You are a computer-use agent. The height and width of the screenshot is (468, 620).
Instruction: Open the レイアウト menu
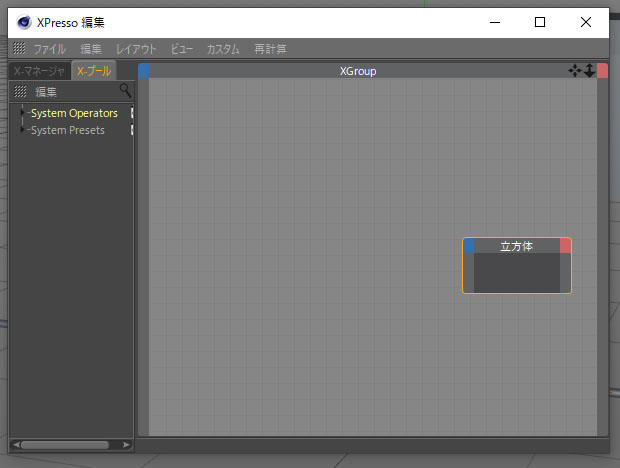[x=136, y=49]
